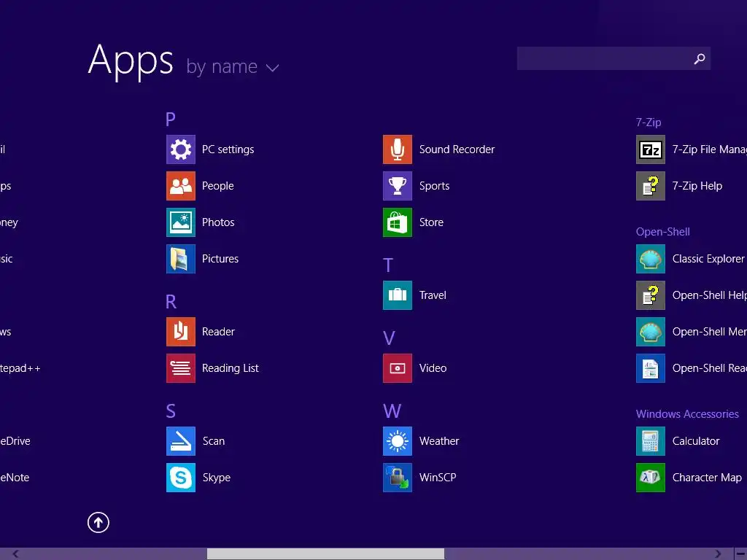The height and width of the screenshot is (560, 747).
Task: Select the letter S group header
Action: 171,411
